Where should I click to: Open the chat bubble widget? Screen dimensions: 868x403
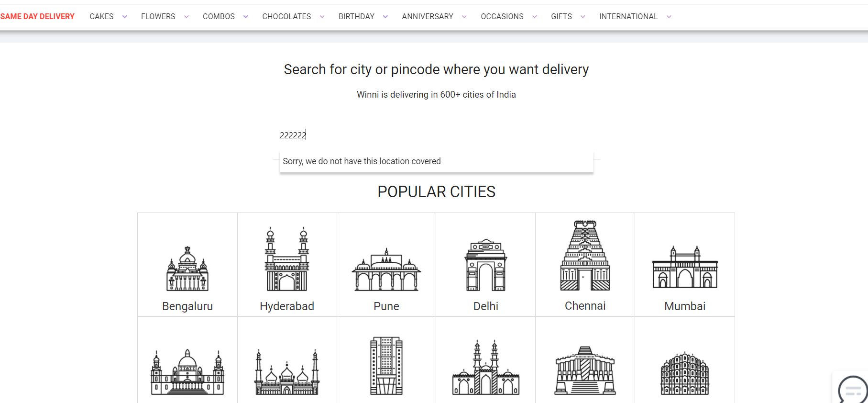[853, 390]
